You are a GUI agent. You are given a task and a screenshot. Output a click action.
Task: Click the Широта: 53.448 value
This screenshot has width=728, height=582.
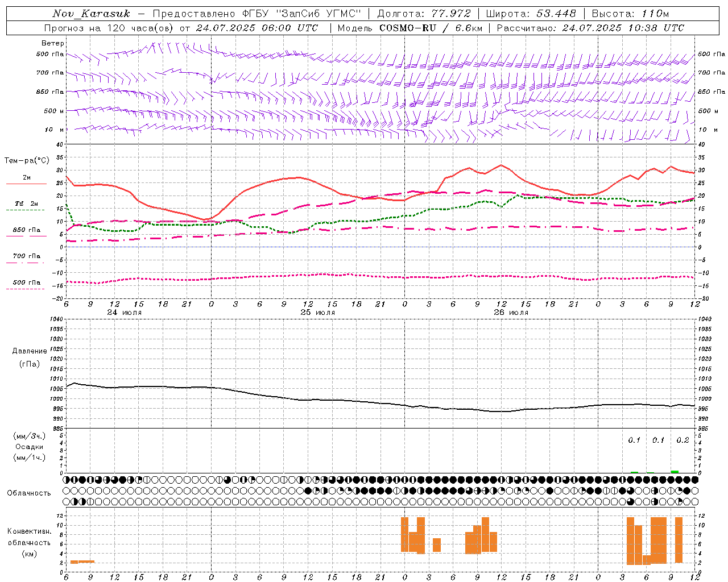[x=531, y=14]
